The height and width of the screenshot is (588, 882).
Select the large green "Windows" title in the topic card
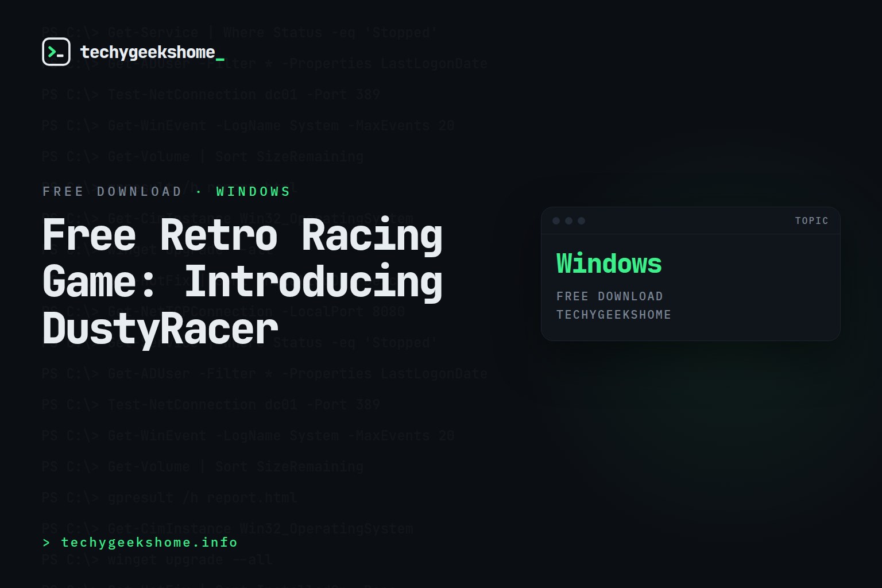coord(609,264)
